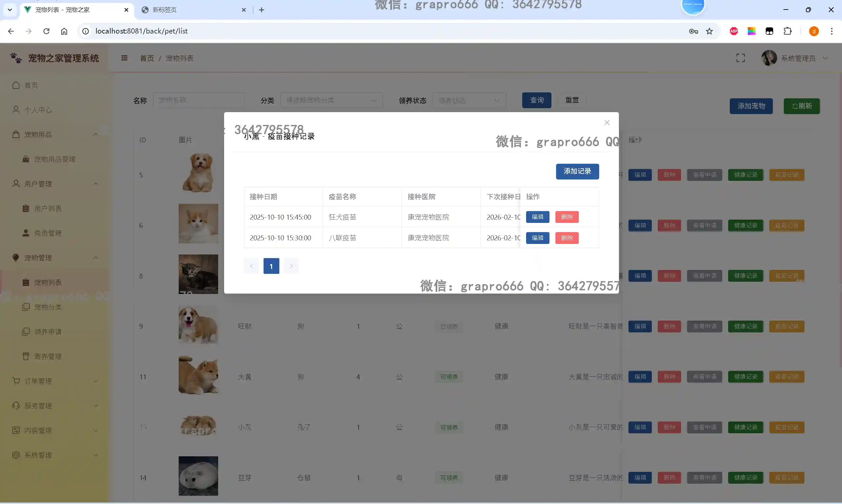Enter fullscreen with the fullscreen icon
Viewport: 842px width, 504px height.
pos(740,58)
